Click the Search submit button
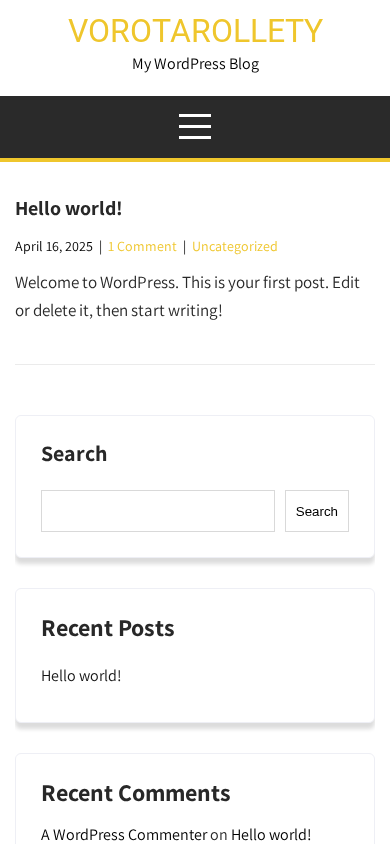Viewport: 390px width, 844px height. pyautogui.click(x=317, y=511)
